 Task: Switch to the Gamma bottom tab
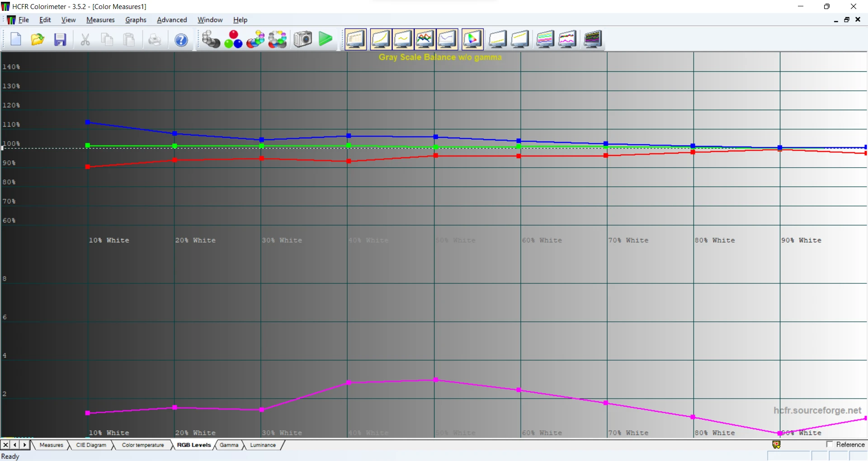tap(229, 445)
